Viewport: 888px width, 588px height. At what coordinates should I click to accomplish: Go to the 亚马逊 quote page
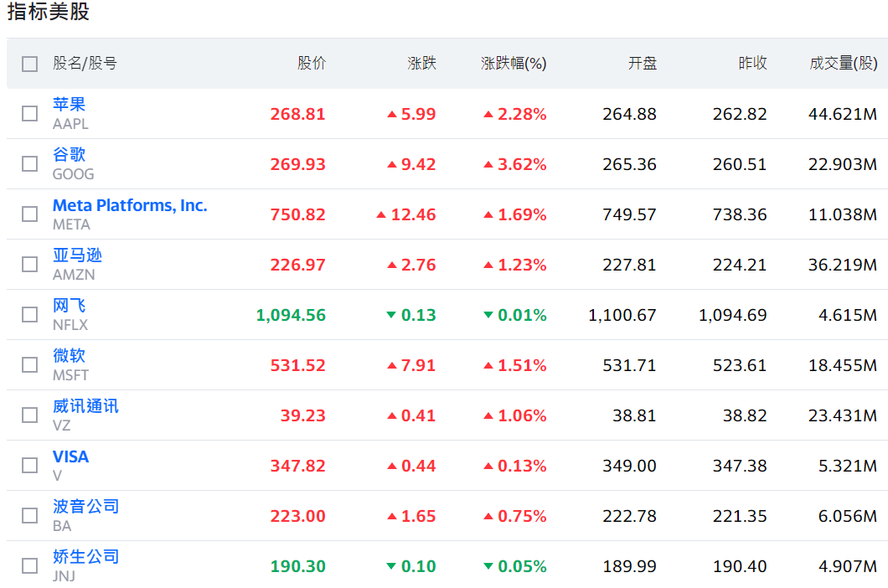click(x=77, y=255)
